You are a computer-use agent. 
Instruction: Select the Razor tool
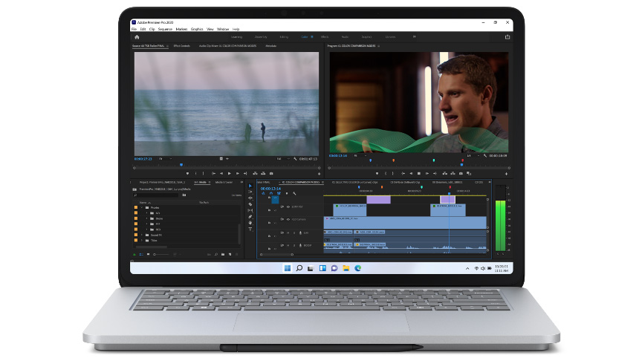pyautogui.click(x=250, y=204)
